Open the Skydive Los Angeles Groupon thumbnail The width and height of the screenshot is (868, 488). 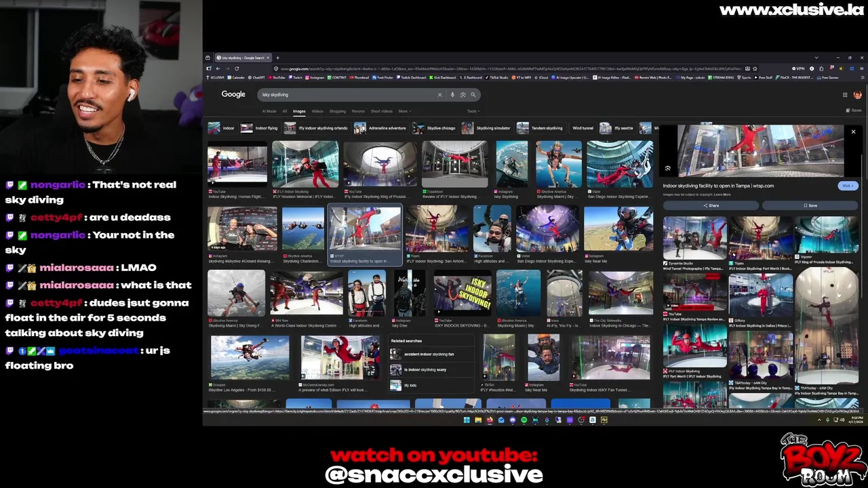click(x=250, y=357)
